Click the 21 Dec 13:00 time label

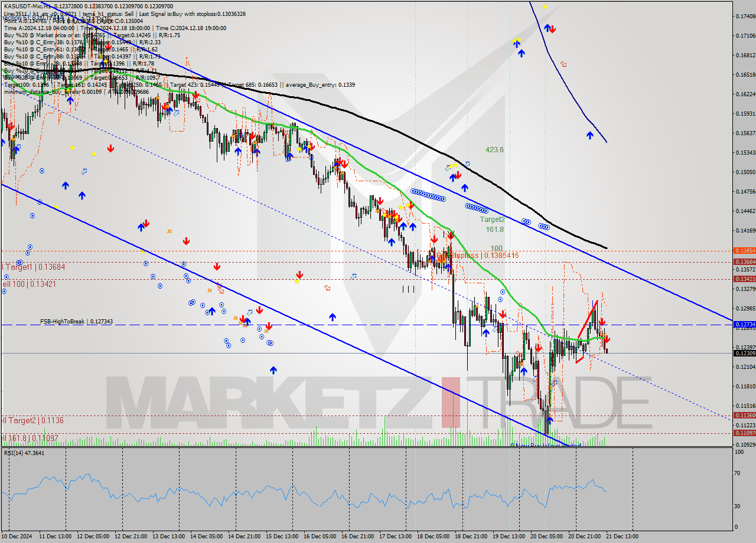click(x=621, y=537)
